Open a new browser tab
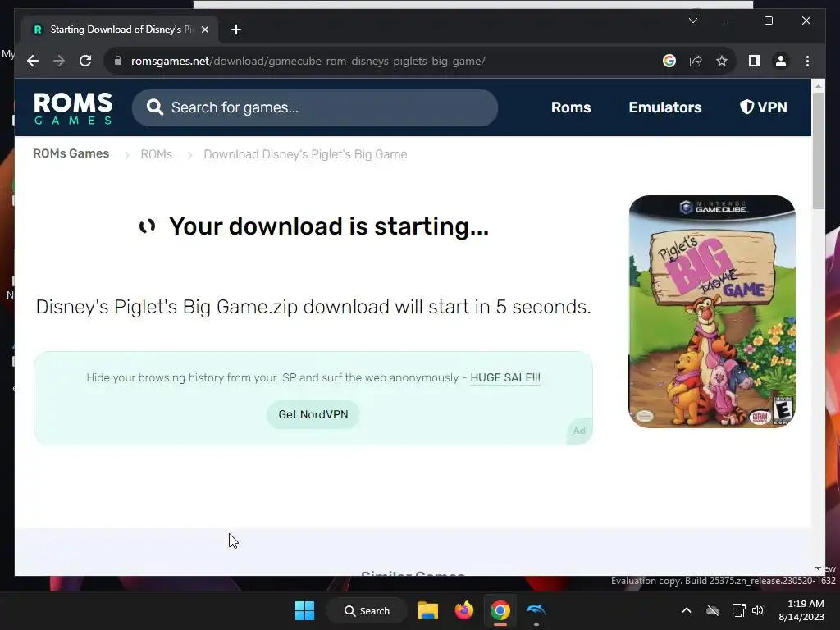Screen dimensions: 840x630 [x=236, y=30]
